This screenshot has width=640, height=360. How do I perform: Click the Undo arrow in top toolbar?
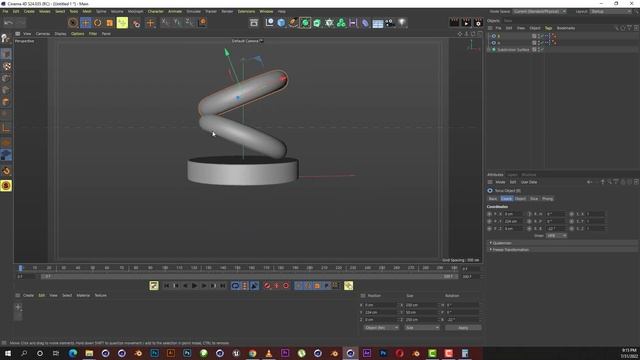(8, 23)
